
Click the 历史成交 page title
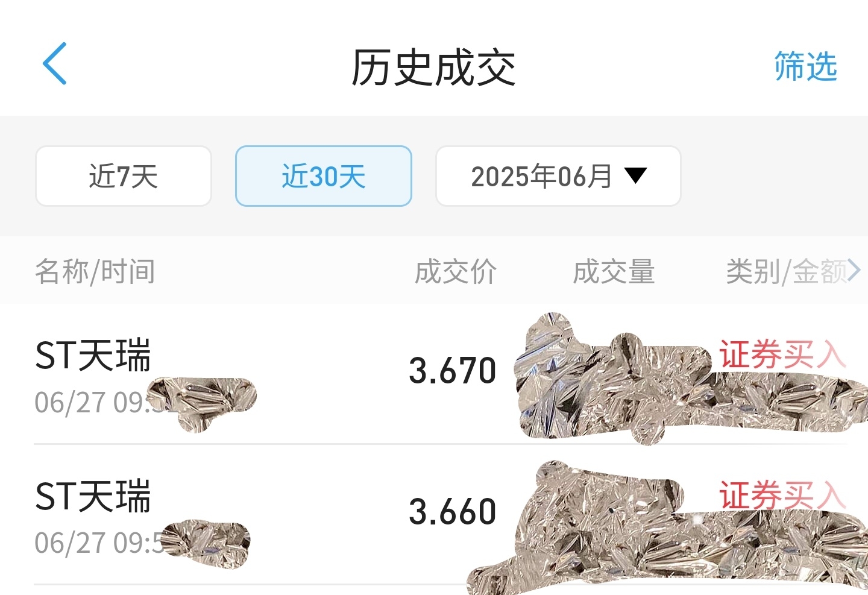click(433, 67)
